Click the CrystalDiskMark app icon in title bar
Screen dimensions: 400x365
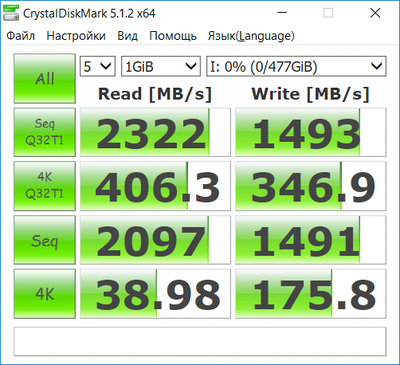point(11,13)
